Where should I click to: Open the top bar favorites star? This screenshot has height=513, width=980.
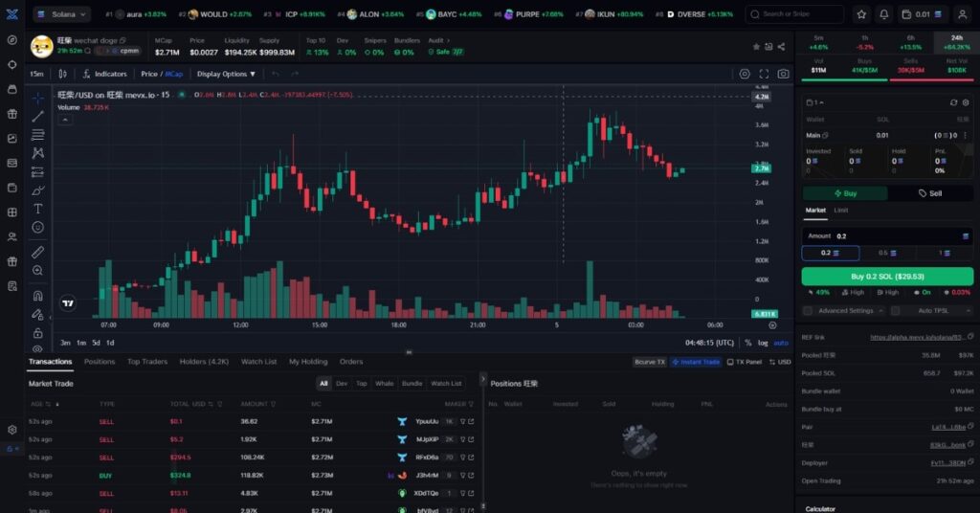pos(862,13)
